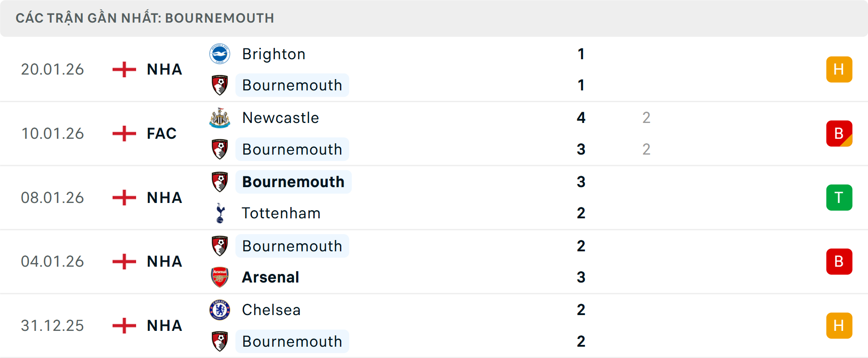
Task: Click the penalty score 2 beside Newcastle
Action: pos(646,118)
